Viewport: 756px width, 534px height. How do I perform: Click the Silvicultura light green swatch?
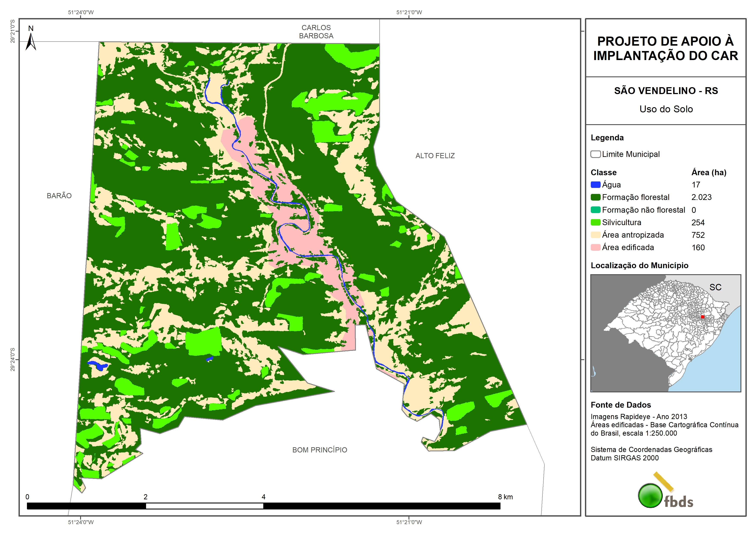pyautogui.click(x=595, y=222)
